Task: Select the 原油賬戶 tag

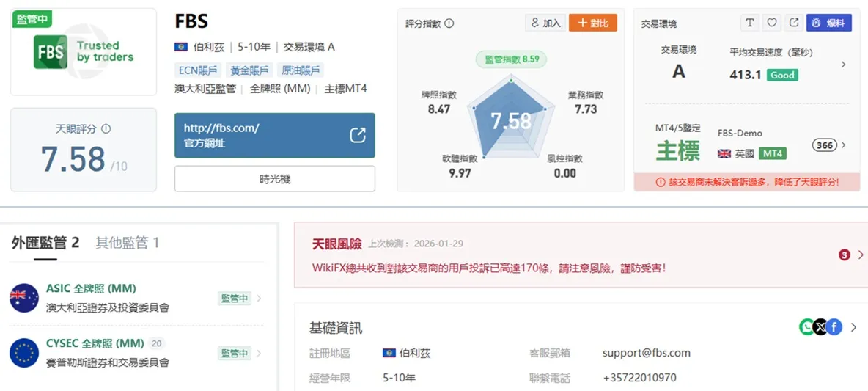Action: 301,70
